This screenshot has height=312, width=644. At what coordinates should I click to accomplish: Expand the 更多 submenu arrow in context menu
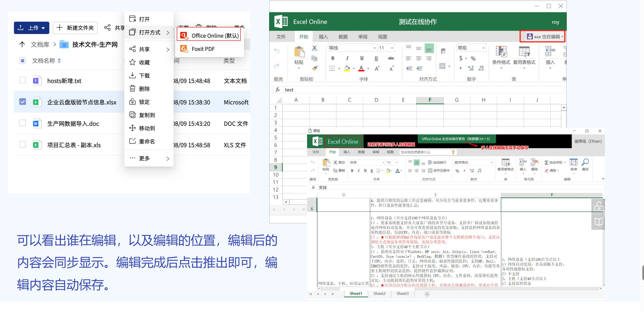[x=168, y=159]
